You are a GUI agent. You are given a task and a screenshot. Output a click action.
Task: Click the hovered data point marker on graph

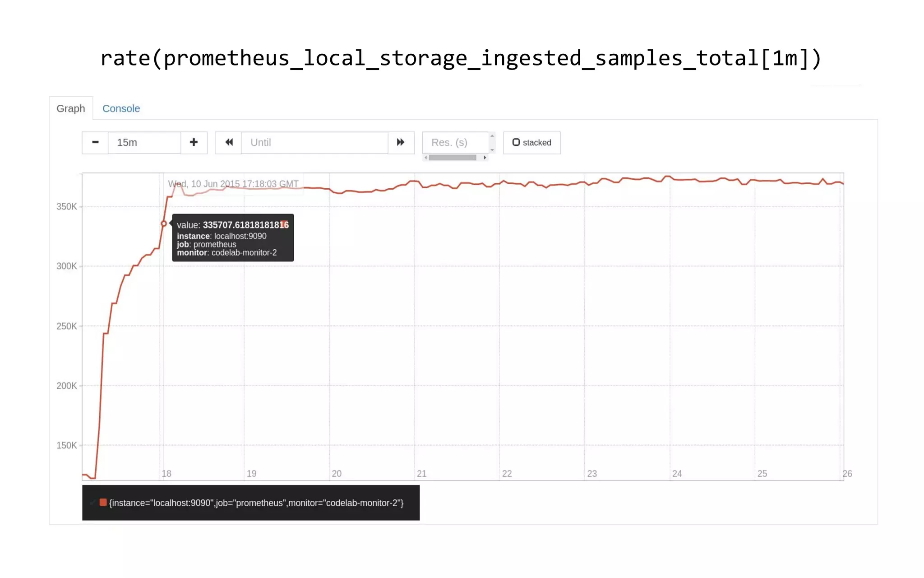point(164,224)
